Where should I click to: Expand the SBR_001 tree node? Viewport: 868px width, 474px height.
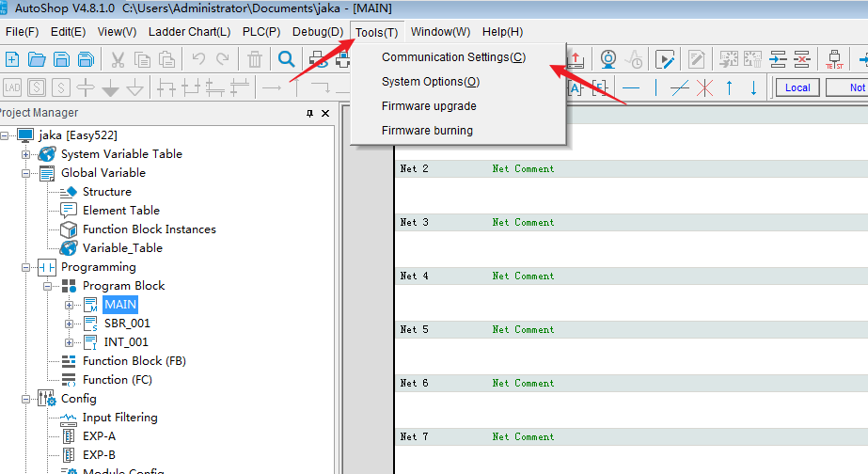(x=69, y=324)
